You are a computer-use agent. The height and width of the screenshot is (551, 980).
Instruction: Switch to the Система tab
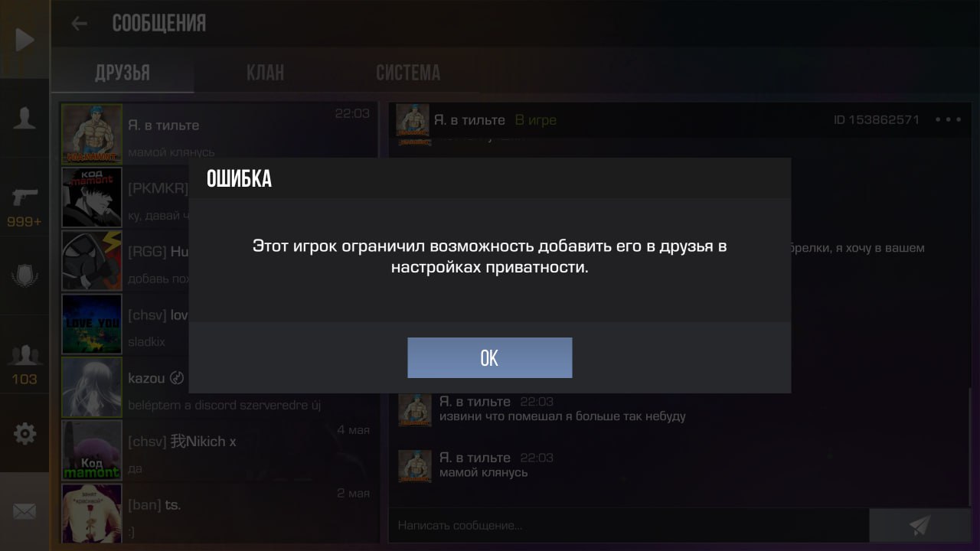(407, 73)
